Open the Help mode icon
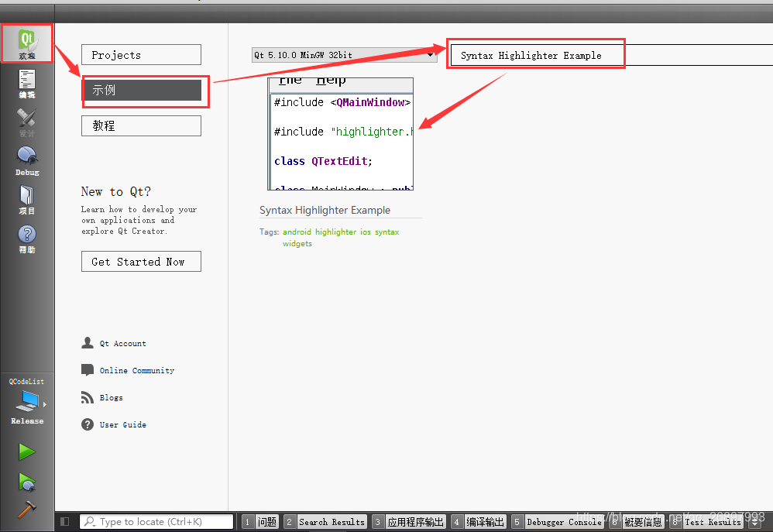Screen dimensions: 773x532 tap(27, 239)
